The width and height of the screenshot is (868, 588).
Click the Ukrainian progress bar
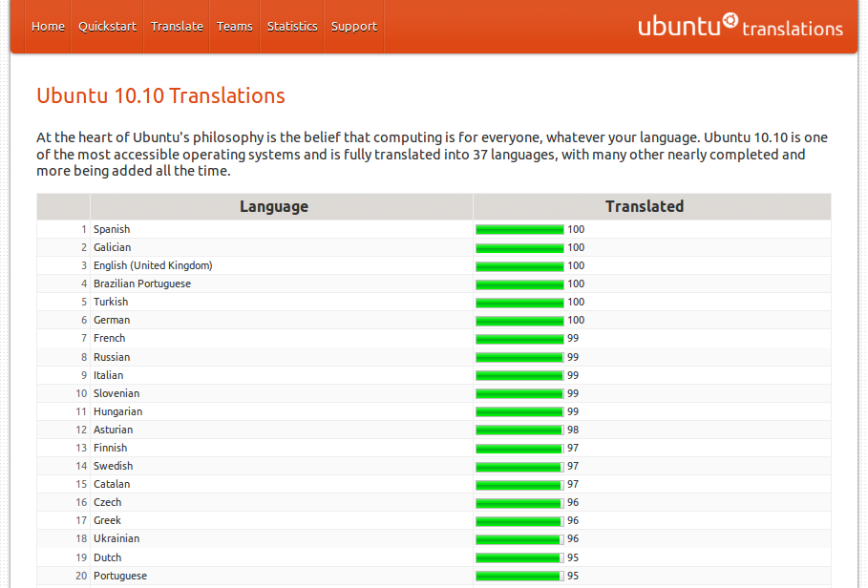click(x=519, y=539)
